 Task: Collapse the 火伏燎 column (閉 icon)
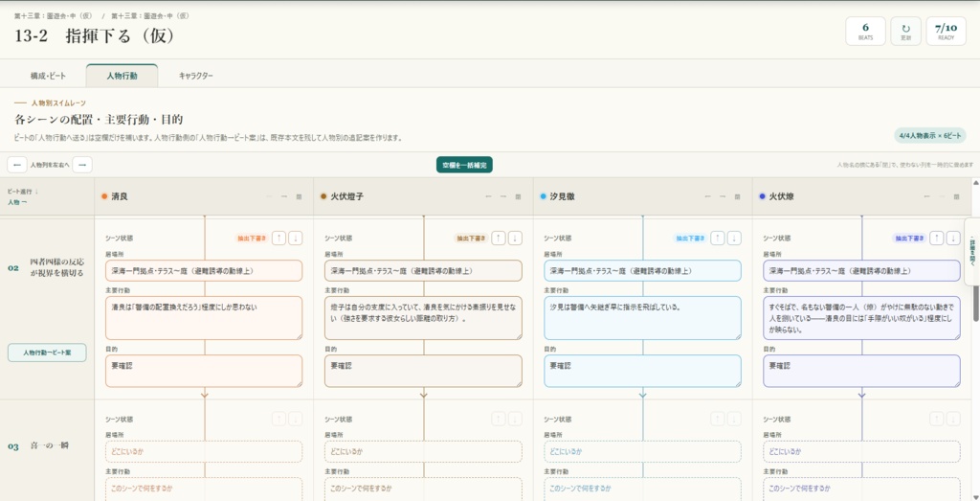pos(957,196)
